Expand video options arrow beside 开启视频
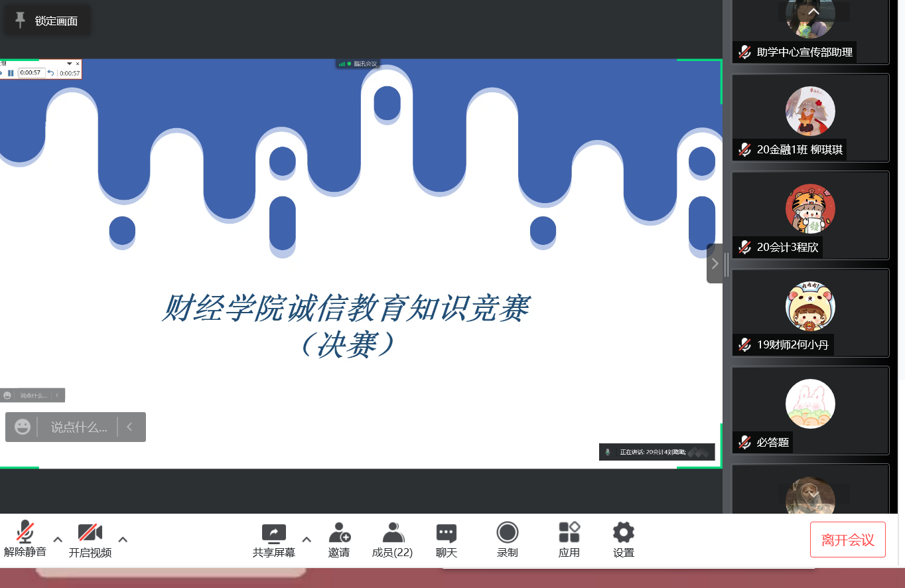This screenshot has width=905, height=588. (123, 539)
